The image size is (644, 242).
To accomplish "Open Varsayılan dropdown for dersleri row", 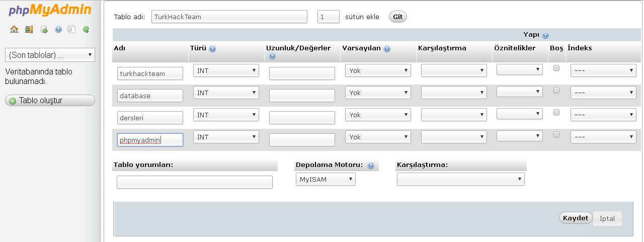I will click(x=378, y=115).
